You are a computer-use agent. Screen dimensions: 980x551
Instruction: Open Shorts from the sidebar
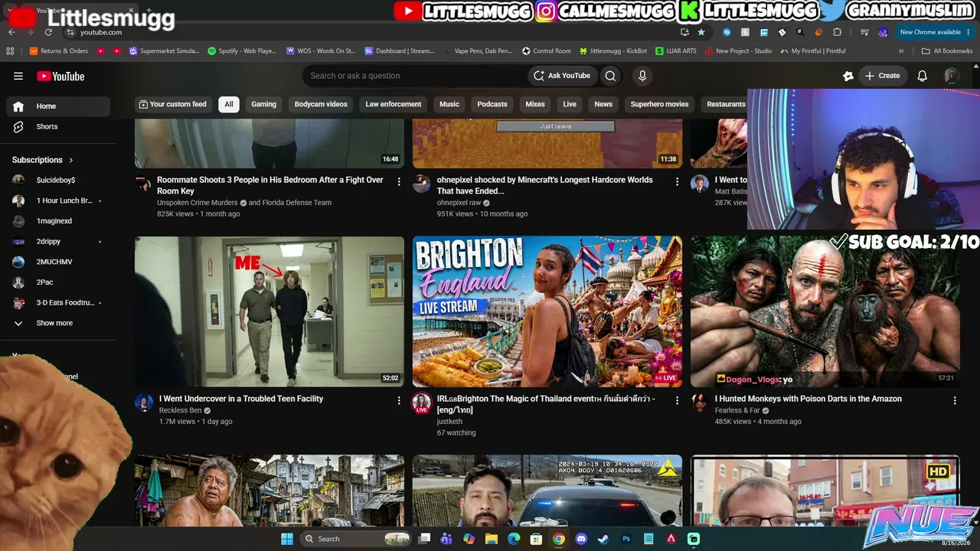pos(58,127)
